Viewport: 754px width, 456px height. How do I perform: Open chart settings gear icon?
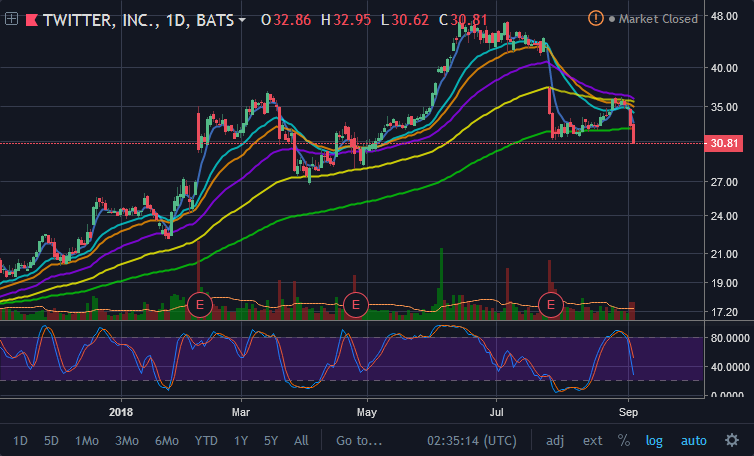[x=732, y=440]
